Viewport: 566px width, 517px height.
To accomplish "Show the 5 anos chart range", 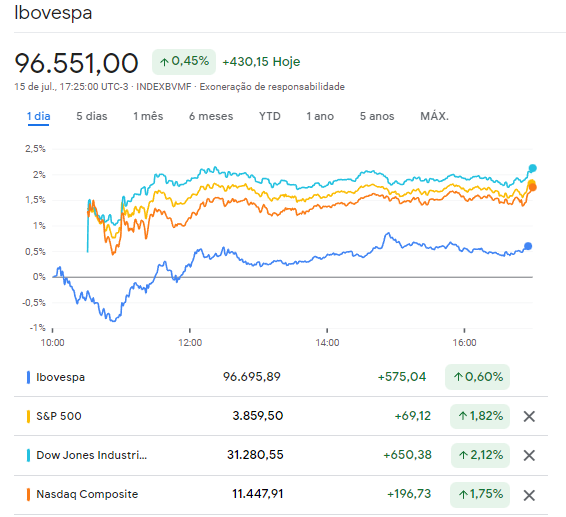I will coord(377,116).
